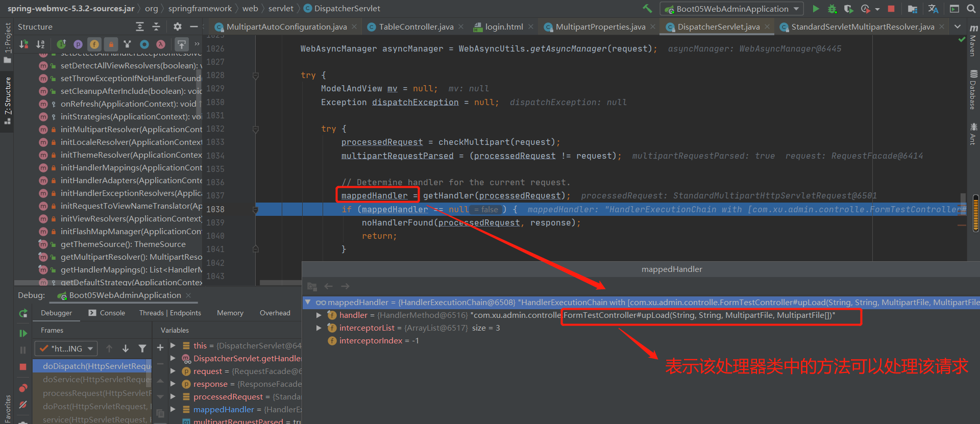
Task: Open the Overhead debug tab
Action: tap(275, 313)
